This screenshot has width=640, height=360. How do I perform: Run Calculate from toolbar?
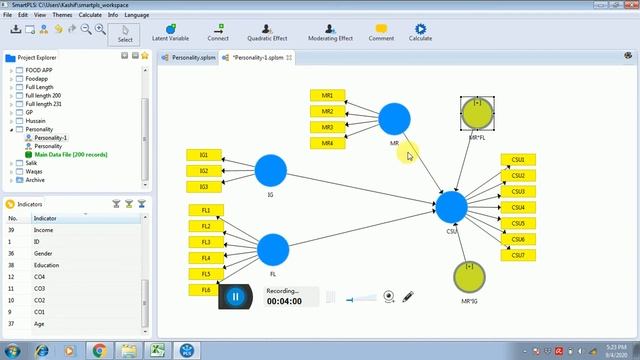click(420, 33)
